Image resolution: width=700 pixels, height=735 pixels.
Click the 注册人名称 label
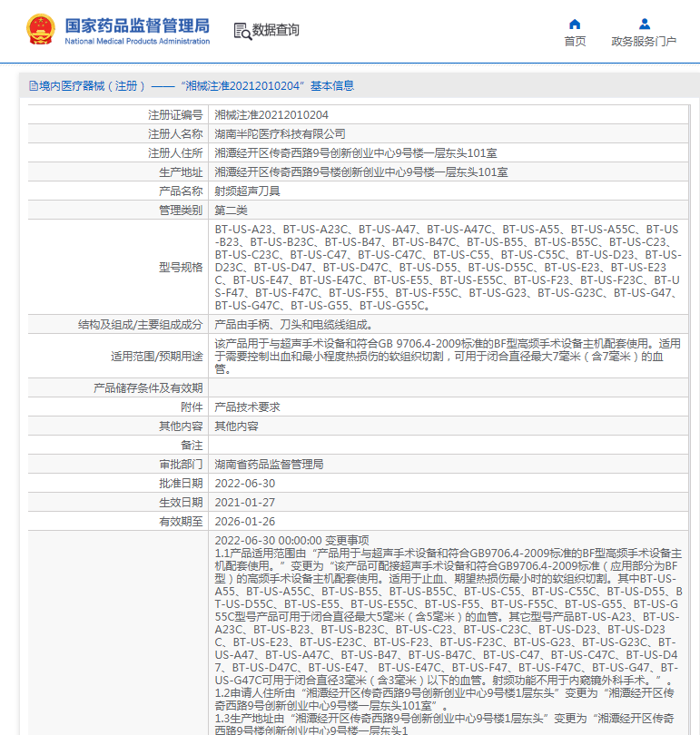(x=175, y=134)
